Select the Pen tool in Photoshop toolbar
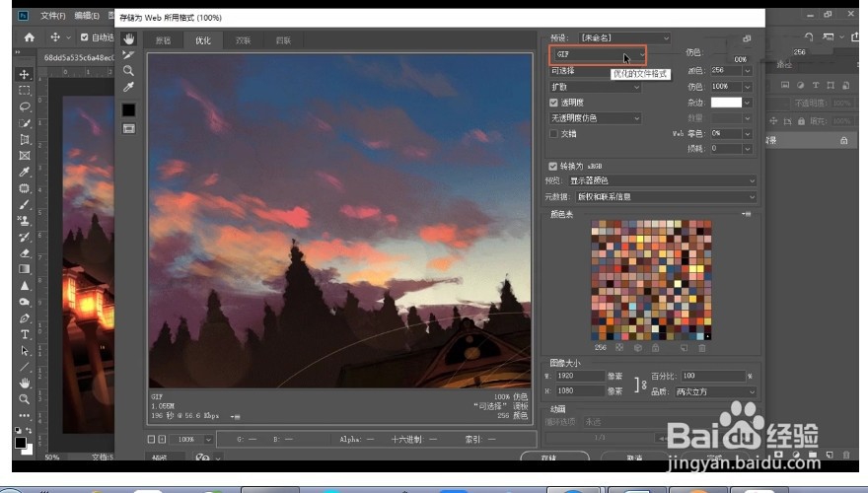The width and height of the screenshot is (868, 493). [25, 318]
